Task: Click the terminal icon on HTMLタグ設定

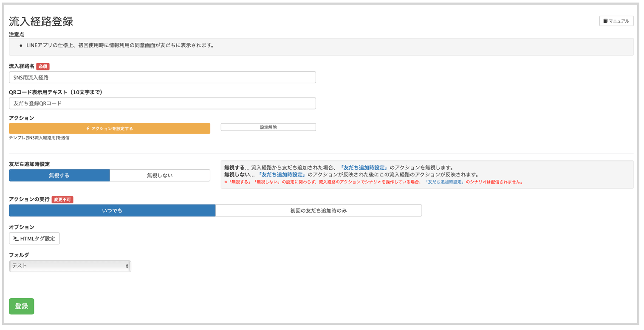Action: click(x=16, y=238)
